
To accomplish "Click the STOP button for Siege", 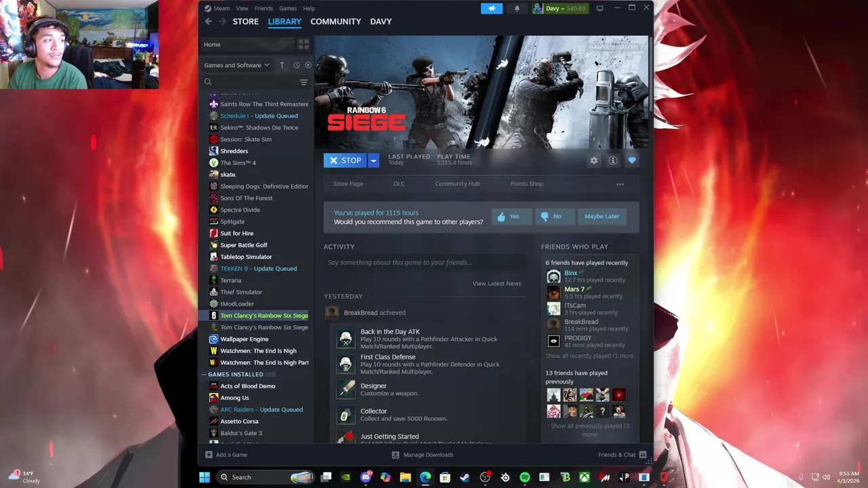I will point(345,161).
